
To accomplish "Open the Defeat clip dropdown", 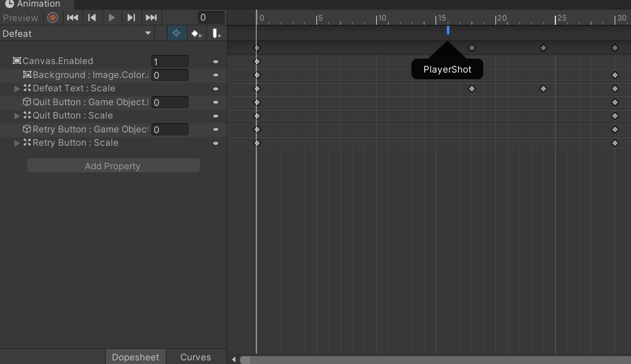I will 77,34.
